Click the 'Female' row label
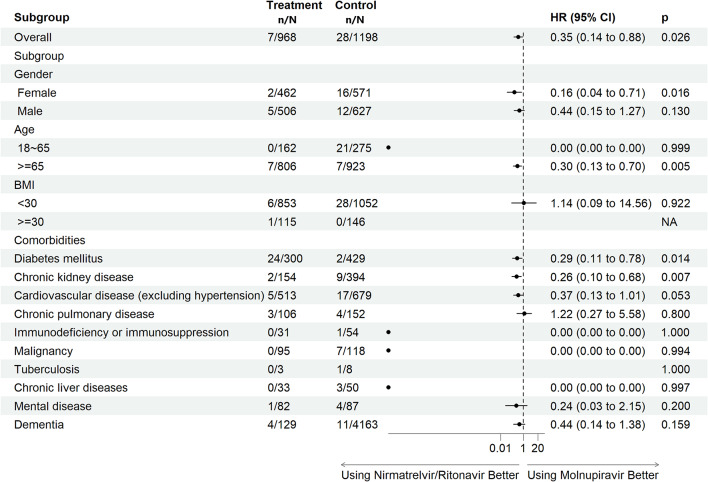 pos(37,93)
